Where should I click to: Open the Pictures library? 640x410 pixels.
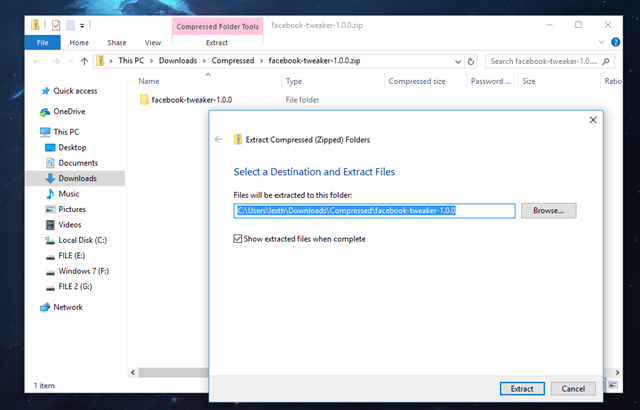pyautogui.click(x=71, y=209)
